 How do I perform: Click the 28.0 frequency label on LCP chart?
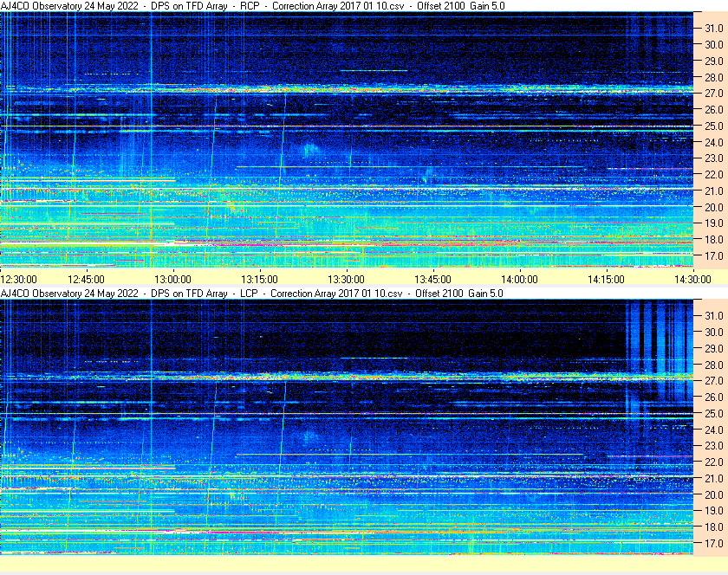point(714,365)
